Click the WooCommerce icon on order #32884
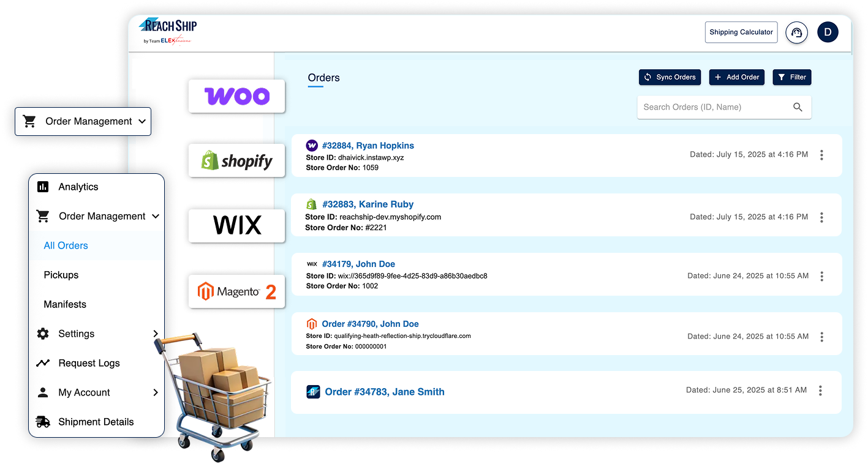 coord(312,146)
